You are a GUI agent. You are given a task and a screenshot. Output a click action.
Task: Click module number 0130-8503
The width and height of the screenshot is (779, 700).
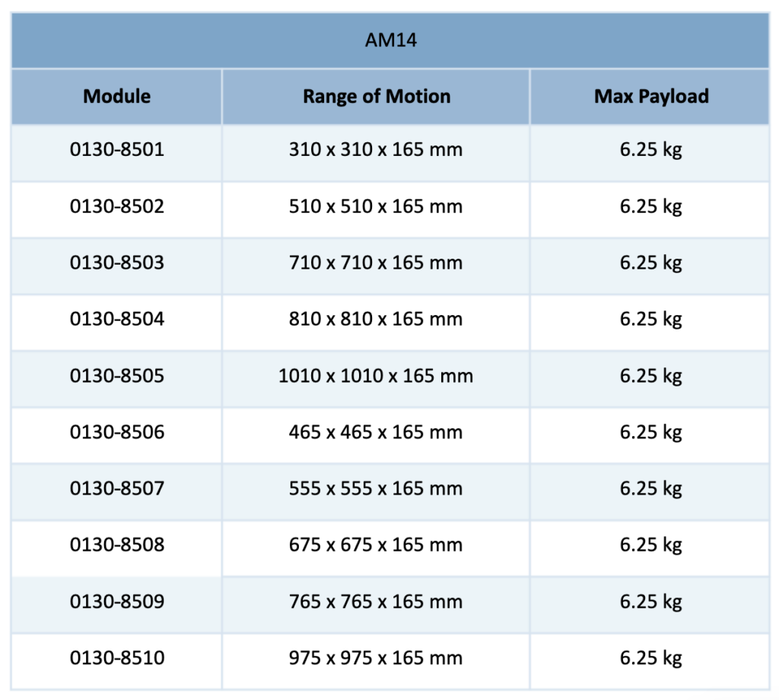(x=116, y=262)
